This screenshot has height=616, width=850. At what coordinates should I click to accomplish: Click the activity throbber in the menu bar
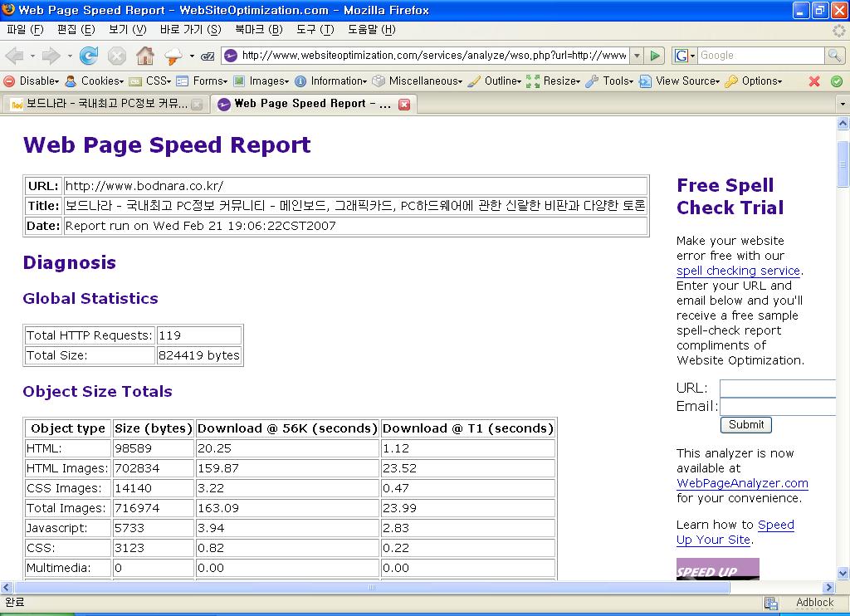point(839,30)
